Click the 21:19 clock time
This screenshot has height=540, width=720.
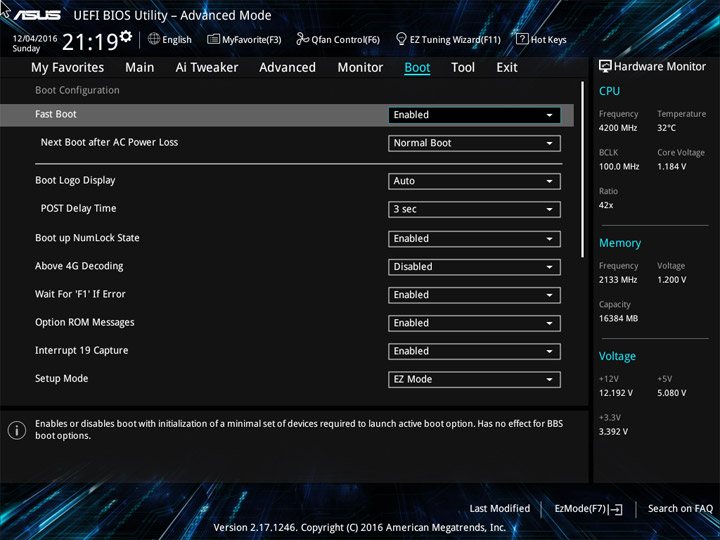[x=90, y=42]
